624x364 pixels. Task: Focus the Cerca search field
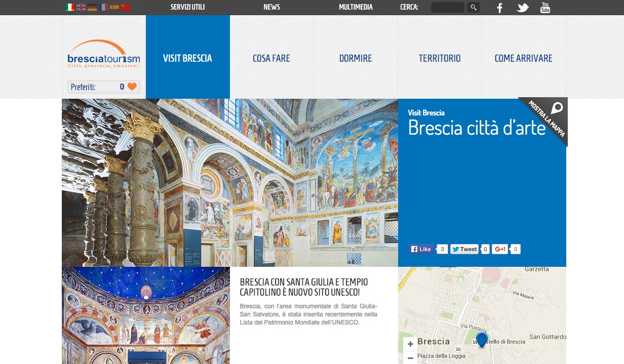pos(448,7)
